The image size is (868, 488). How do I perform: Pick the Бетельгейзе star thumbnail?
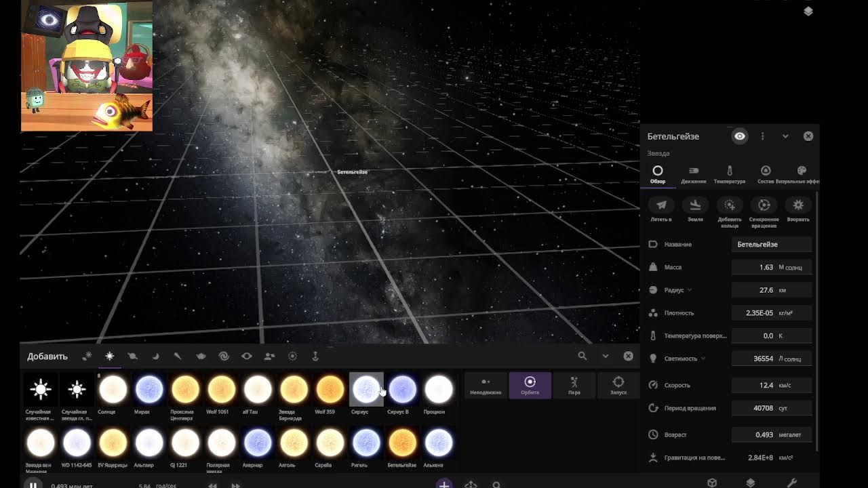coord(402,443)
